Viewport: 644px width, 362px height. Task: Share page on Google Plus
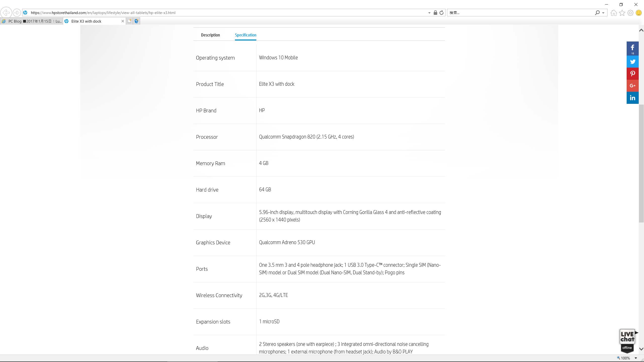(632, 86)
